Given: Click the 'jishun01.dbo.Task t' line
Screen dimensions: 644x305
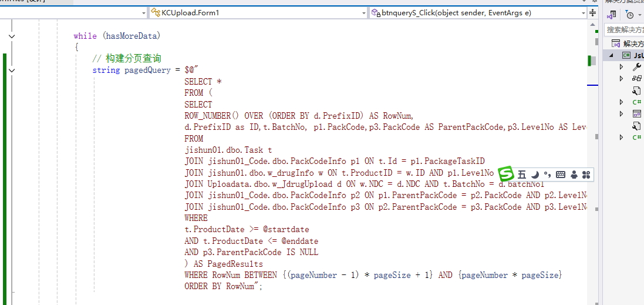Looking at the screenshot, I should click(228, 150).
